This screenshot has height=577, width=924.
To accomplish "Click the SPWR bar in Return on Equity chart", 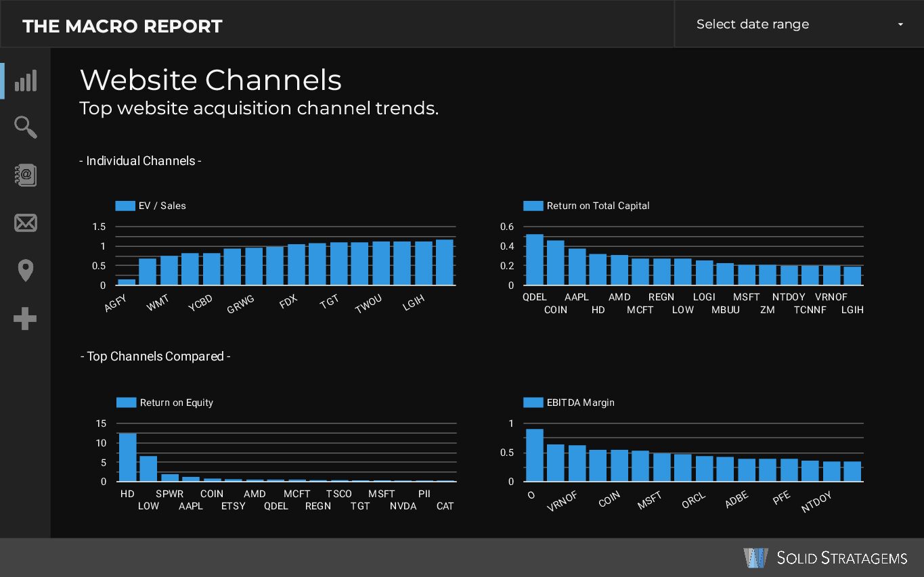I will point(170,478).
